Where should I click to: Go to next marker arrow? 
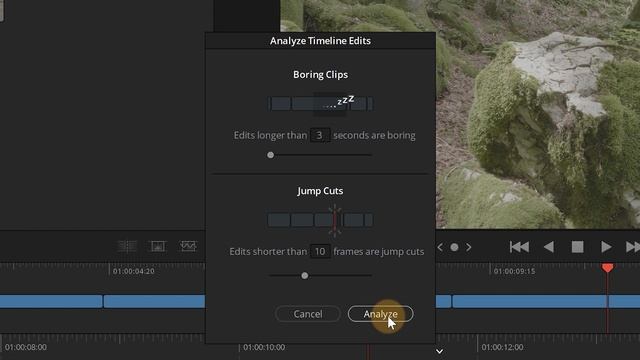click(x=469, y=247)
